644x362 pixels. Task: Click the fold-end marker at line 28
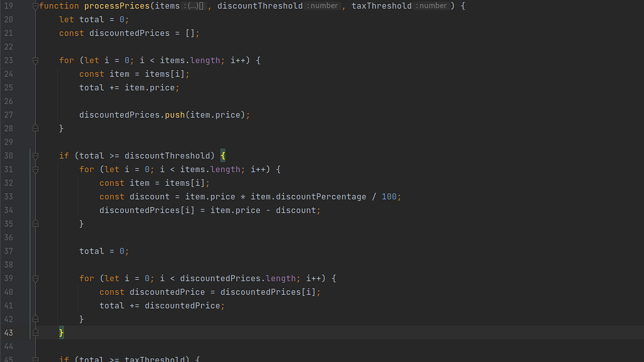pos(35,128)
